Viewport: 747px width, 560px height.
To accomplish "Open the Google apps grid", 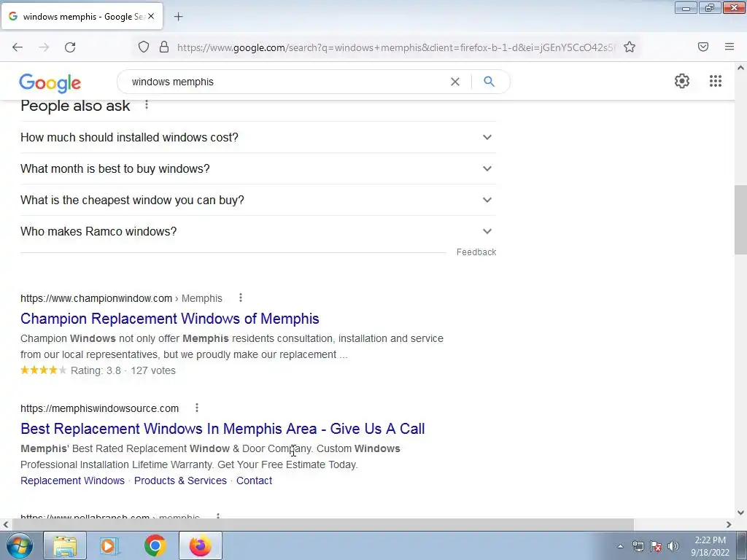I will 715,81.
